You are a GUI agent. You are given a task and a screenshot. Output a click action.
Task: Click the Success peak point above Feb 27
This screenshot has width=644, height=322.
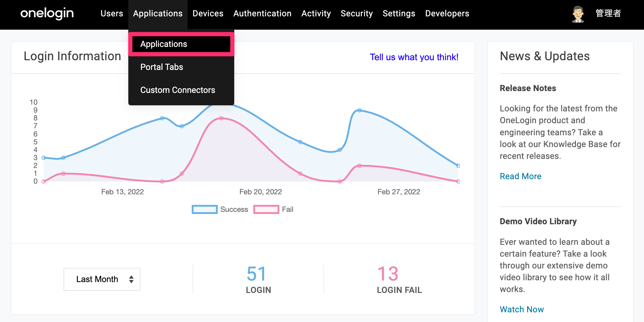point(359,110)
